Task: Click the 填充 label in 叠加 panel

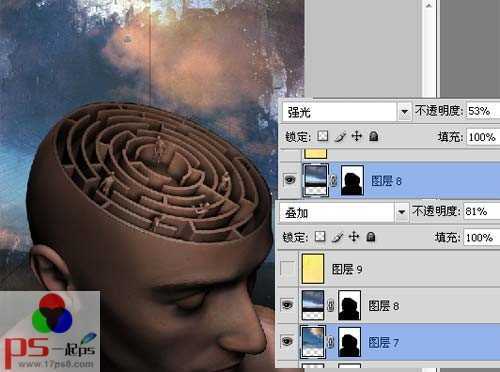Action: pos(448,238)
